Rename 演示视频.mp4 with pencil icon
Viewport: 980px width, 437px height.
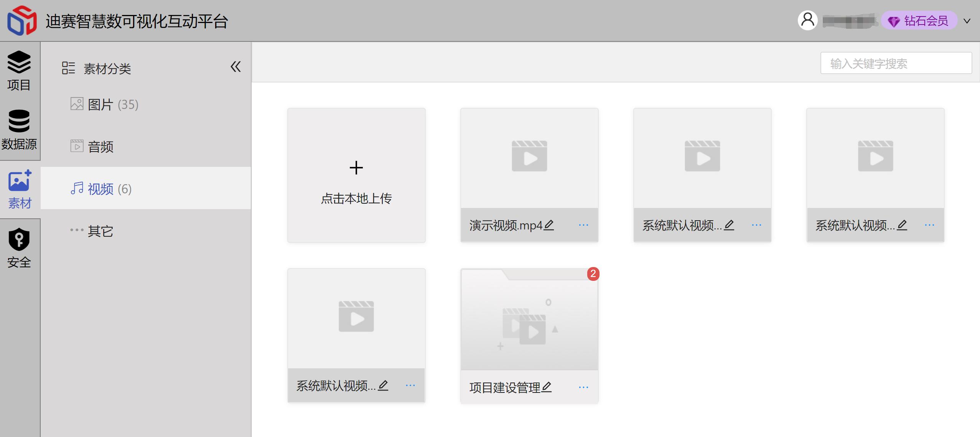pyautogui.click(x=549, y=225)
